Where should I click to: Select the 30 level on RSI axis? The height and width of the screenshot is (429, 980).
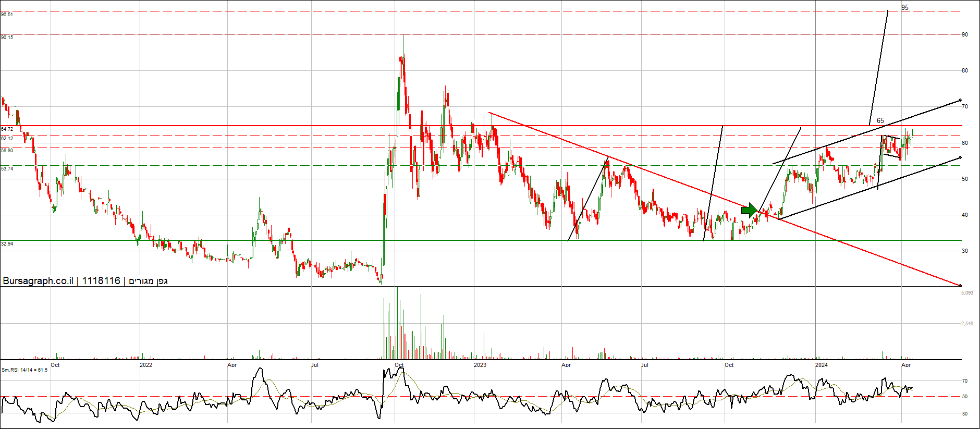coord(965,414)
